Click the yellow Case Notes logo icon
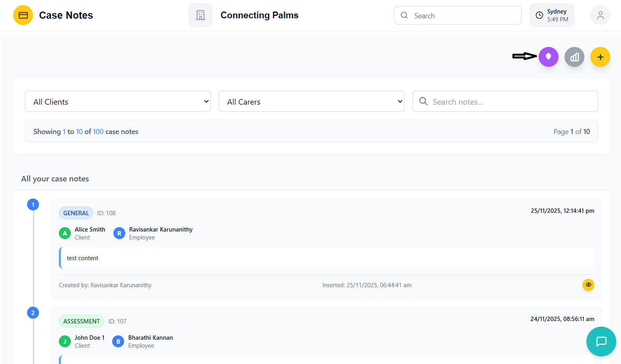 (x=23, y=16)
